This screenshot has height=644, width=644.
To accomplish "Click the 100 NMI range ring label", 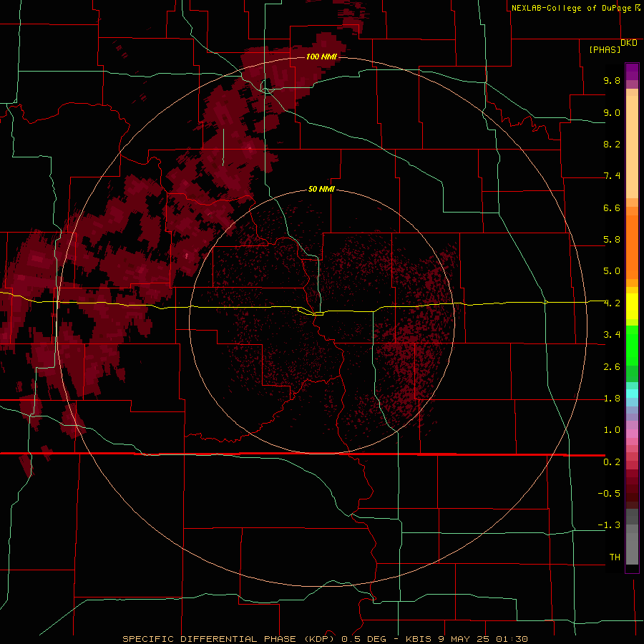I will click(x=321, y=57).
